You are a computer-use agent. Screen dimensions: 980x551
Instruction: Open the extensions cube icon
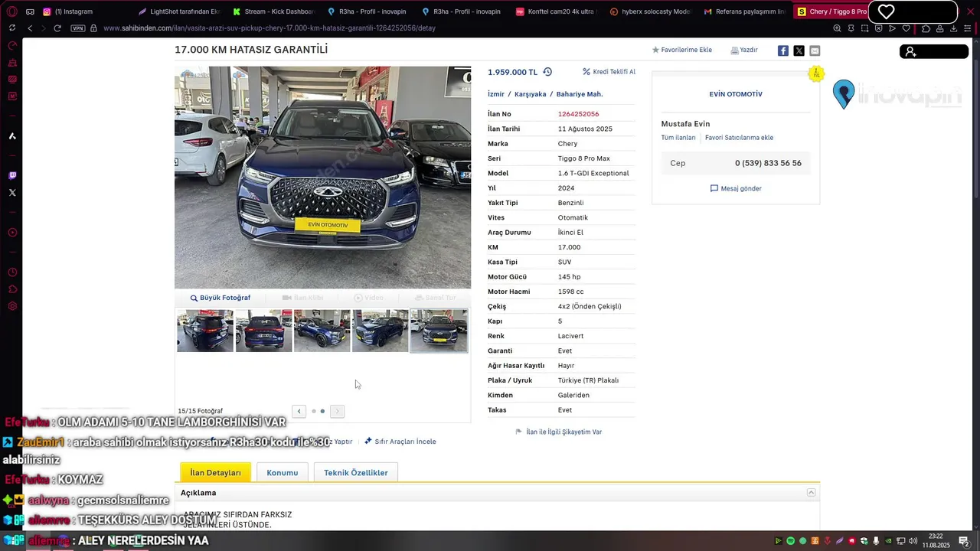(926, 28)
